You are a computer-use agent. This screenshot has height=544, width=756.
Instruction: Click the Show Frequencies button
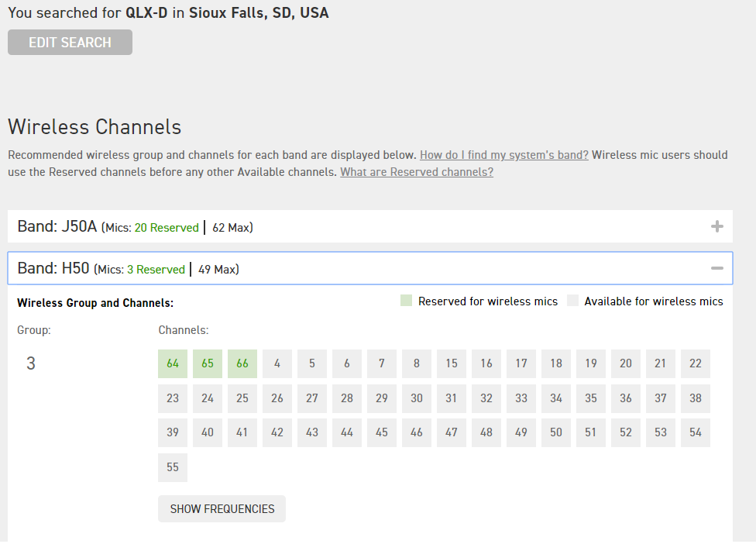pos(222,509)
